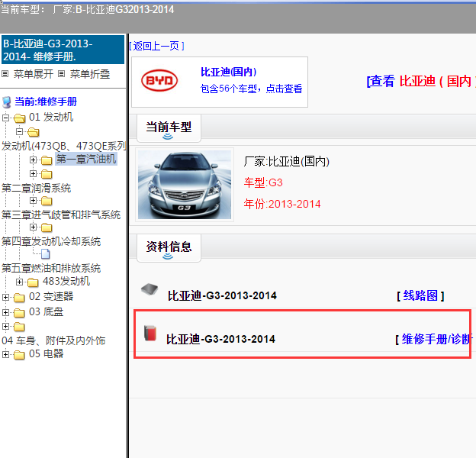Viewport: 476px width, 458px height.
Task: Click the 第三章进气歧管和排气系统 folder icon
Action: (47, 201)
